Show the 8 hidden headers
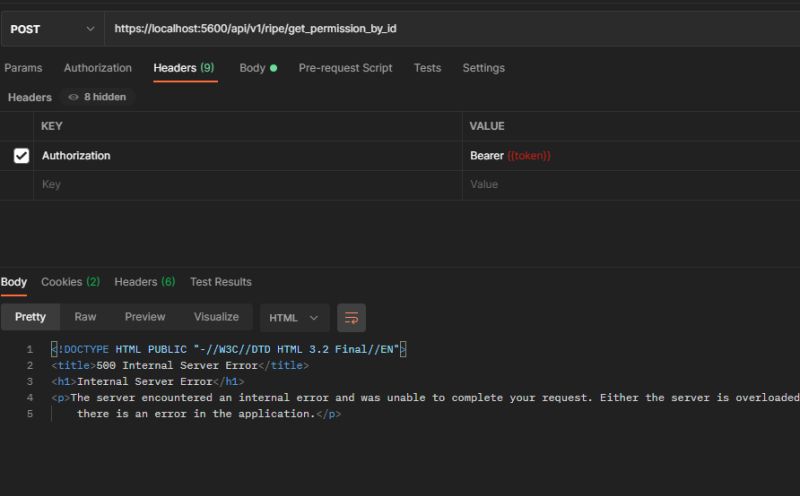The image size is (800, 496). tap(97, 97)
